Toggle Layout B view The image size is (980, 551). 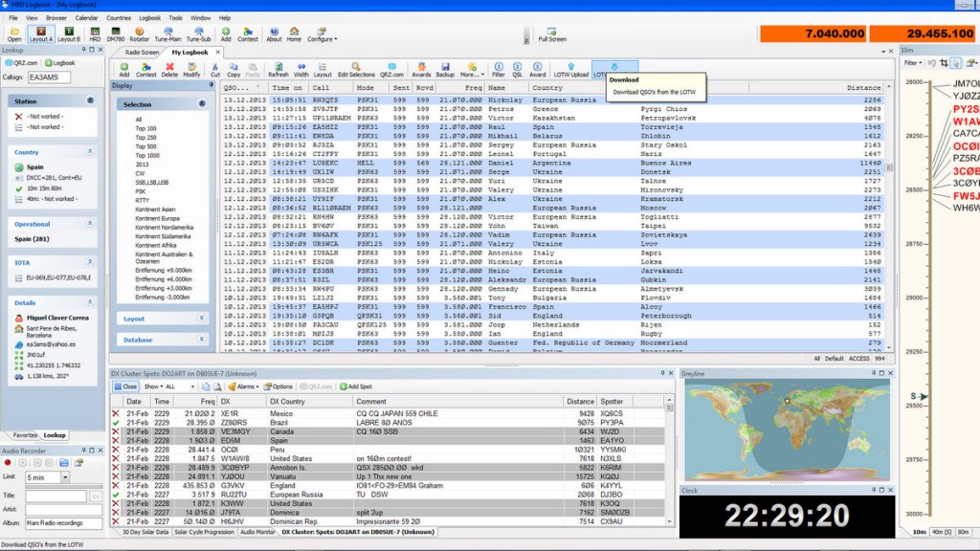click(69, 33)
